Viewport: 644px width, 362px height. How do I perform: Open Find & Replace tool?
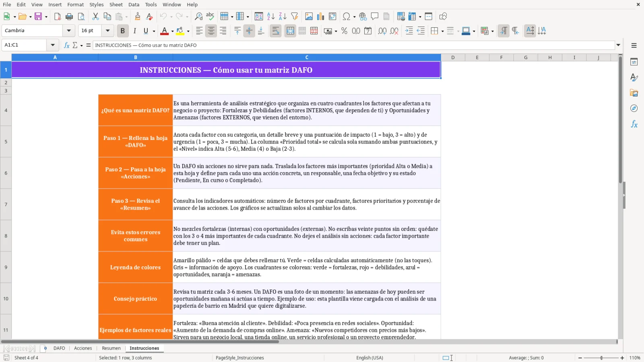click(x=198, y=16)
